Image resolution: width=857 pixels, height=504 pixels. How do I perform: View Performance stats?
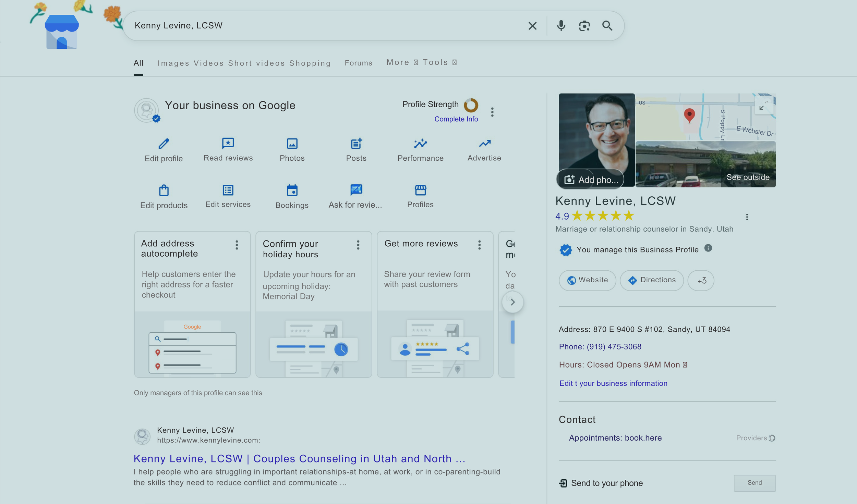pyautogui.click(x=420, y=150)
